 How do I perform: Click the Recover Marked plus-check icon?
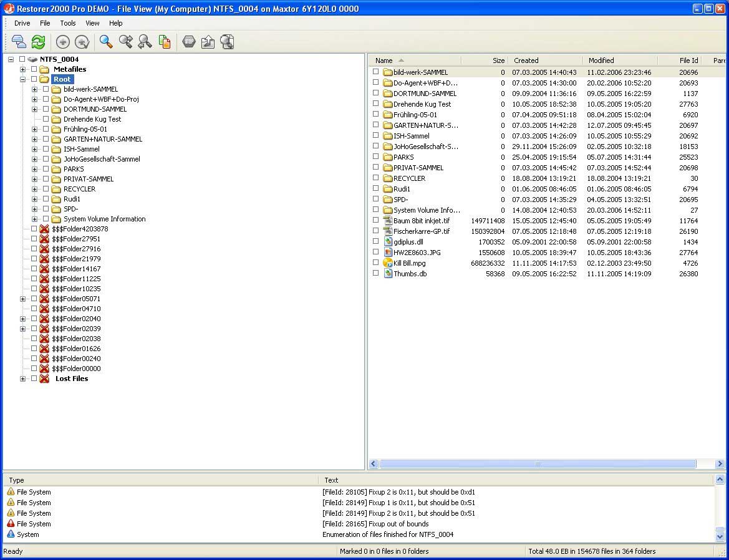[x=82, y=42]
